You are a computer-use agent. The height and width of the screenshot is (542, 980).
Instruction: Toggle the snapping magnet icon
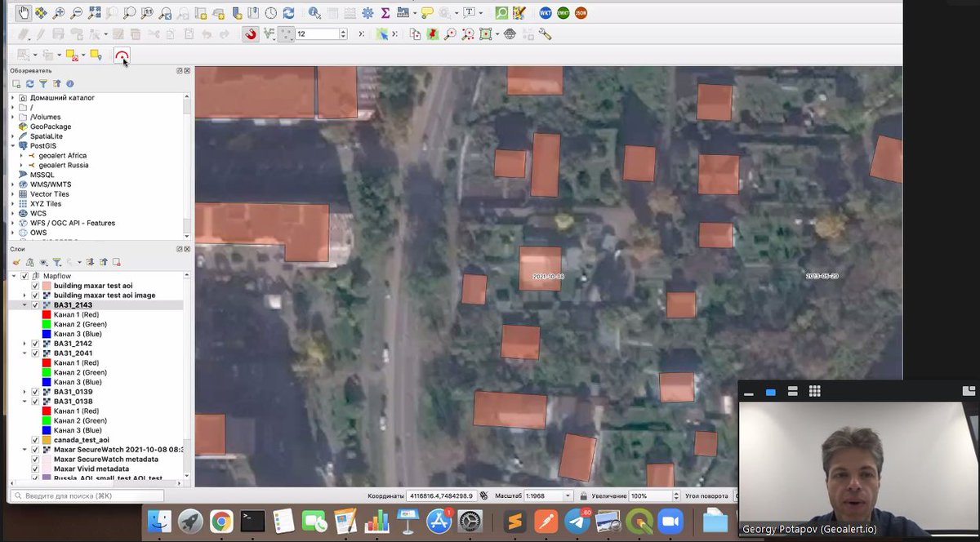click(250, 34)
